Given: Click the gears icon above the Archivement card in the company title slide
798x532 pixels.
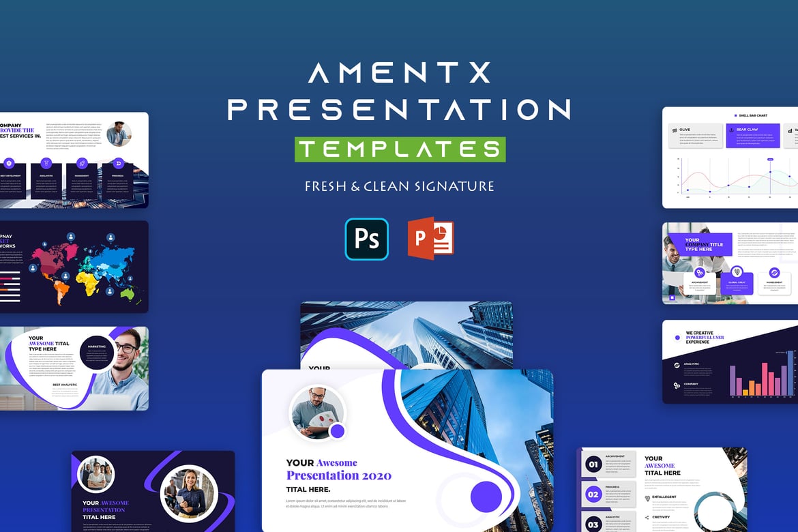Looking at the screenshot, I should (700, 272).
